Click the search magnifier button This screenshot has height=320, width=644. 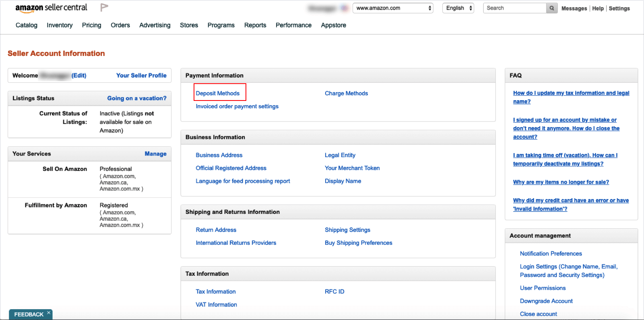552,8
